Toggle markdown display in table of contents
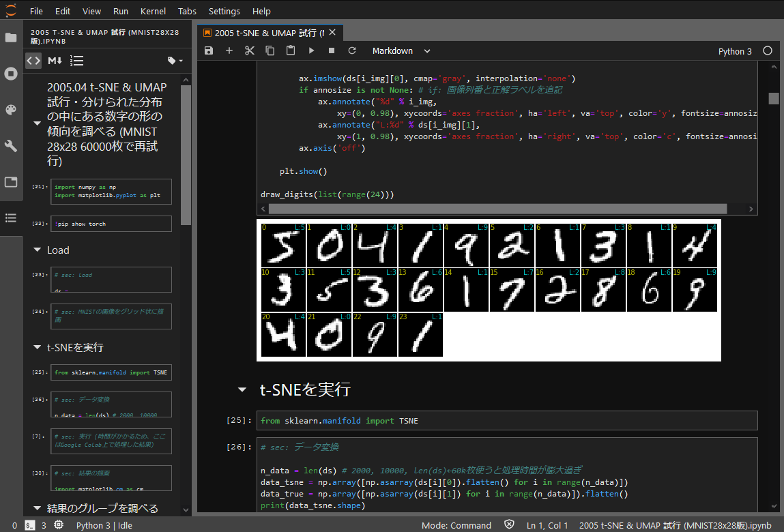784x532 pixels. click(55, 61)
